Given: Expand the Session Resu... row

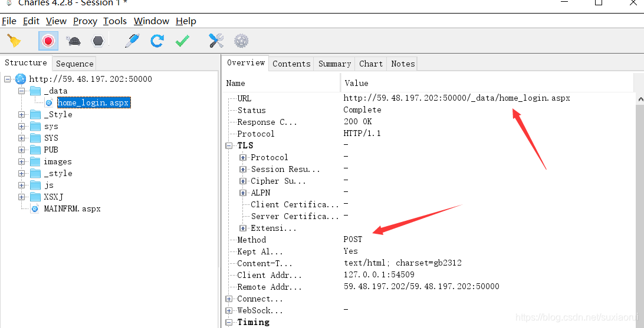Looking at the screenshot, I should point(243,170).
